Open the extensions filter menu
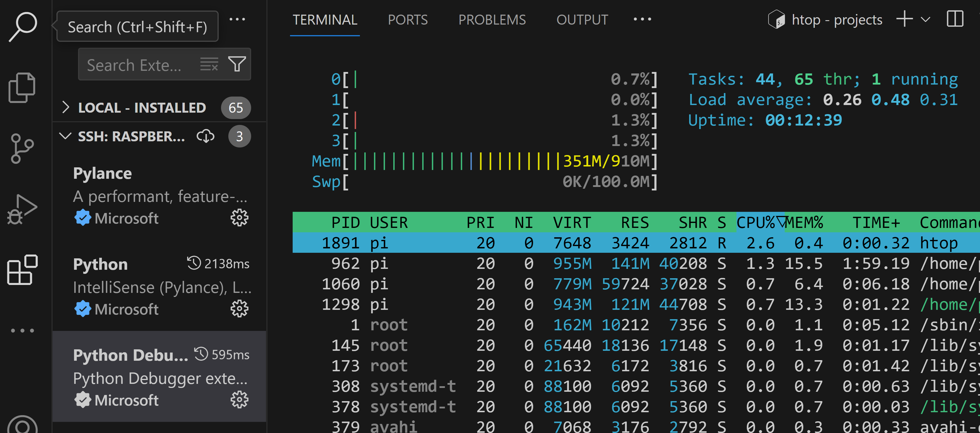 [237, 64]
